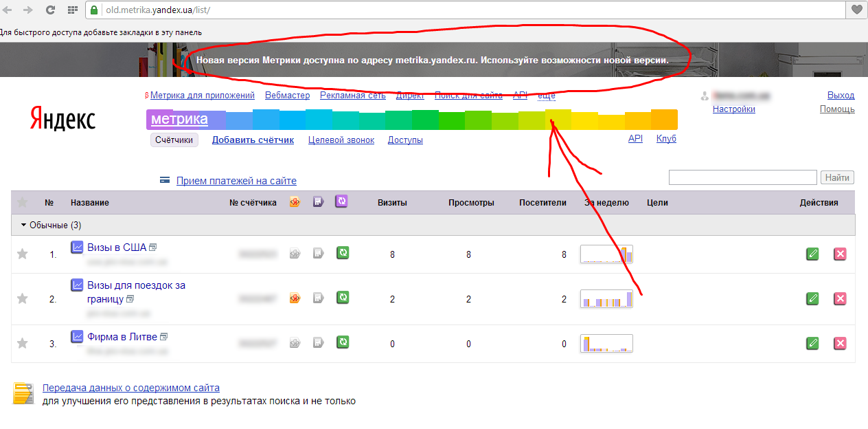Click the green padlock security icon
The image size is (868, 429).
point(94,10)
